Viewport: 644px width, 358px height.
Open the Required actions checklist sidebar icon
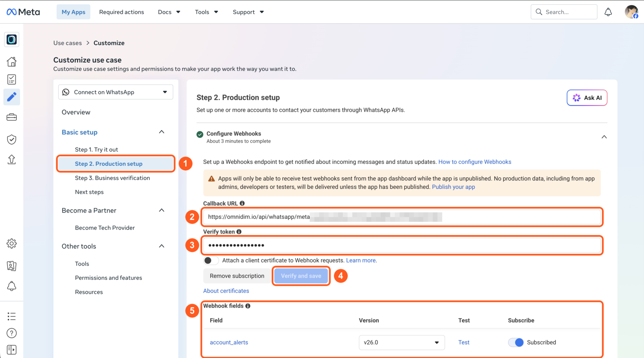click(x=12, y=79)
